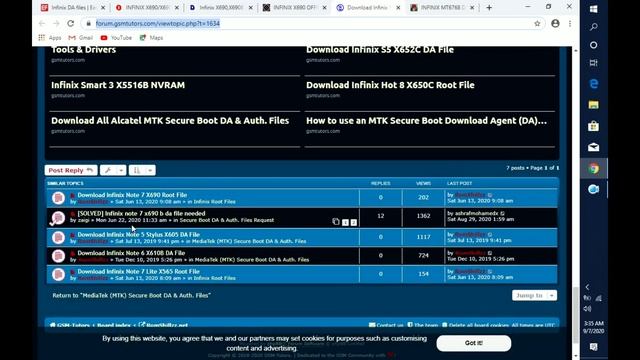Open the Windows Start menu
Screen dimensions: 640x360
click(594, 9)
